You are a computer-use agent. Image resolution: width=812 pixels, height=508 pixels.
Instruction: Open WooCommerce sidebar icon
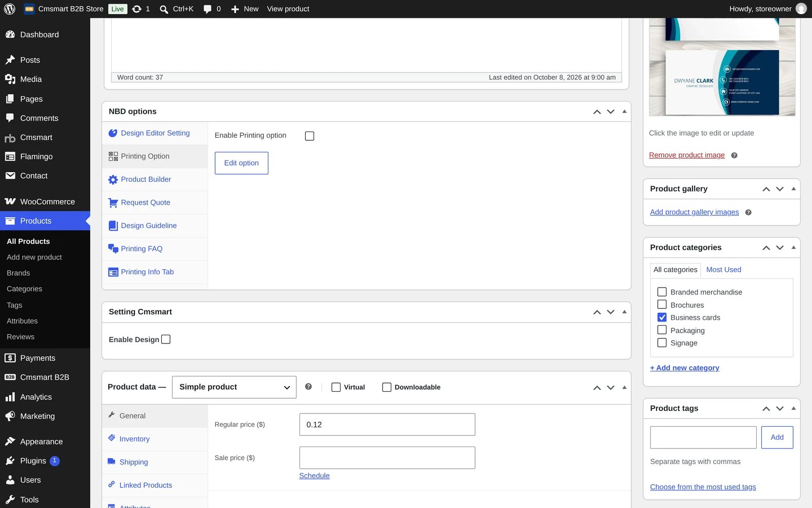click(x=10, y=202)
